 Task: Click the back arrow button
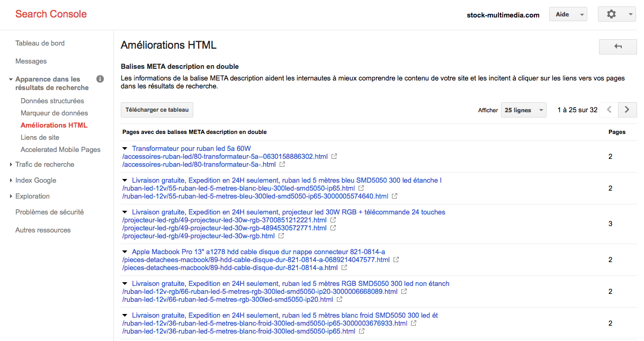point(618,47)
